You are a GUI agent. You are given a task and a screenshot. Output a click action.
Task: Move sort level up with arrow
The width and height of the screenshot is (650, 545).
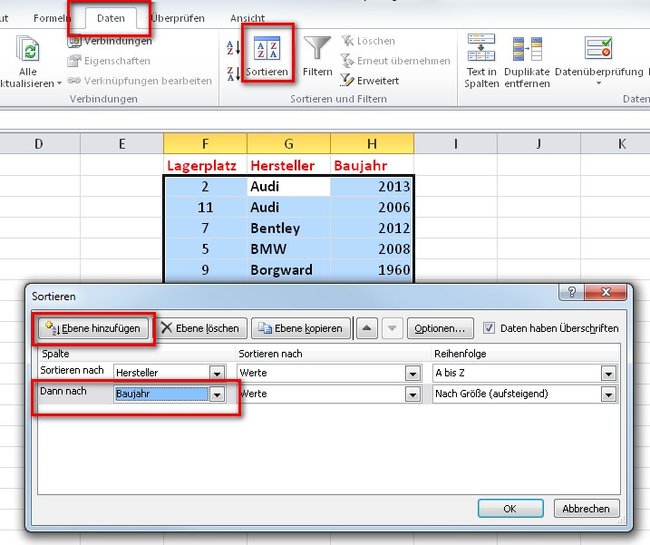click(x=366, y=328)
